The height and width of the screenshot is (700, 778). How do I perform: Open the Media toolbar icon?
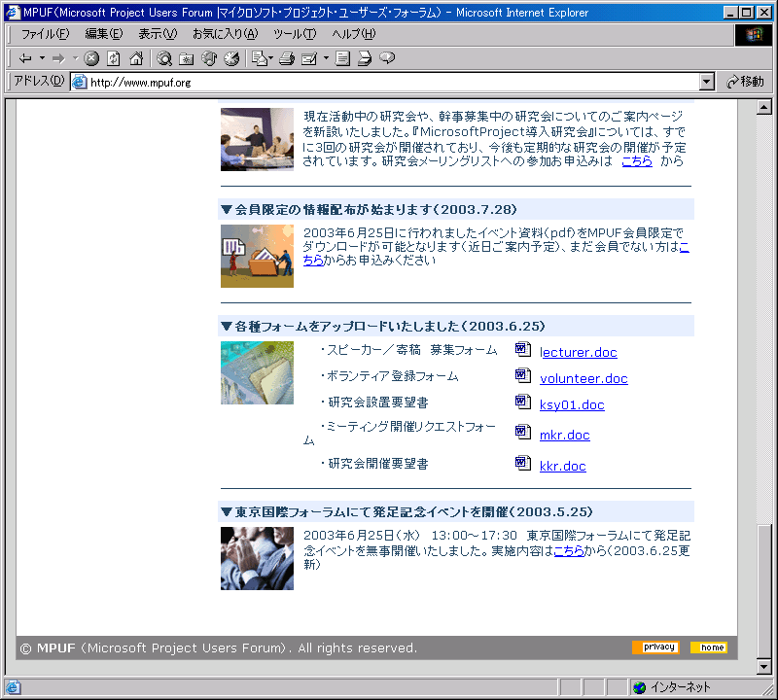tap(209, 58)
